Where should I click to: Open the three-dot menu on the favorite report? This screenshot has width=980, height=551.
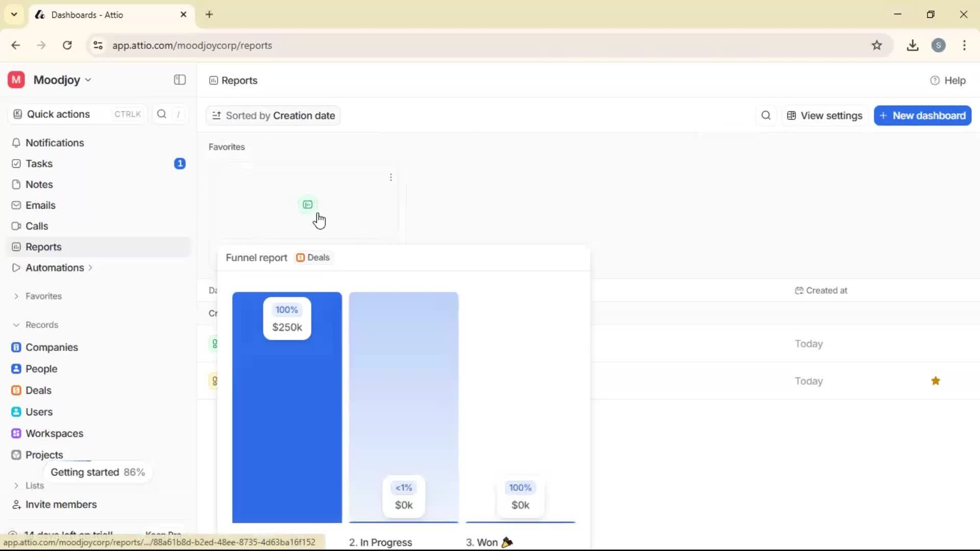(x=390, y=177)
